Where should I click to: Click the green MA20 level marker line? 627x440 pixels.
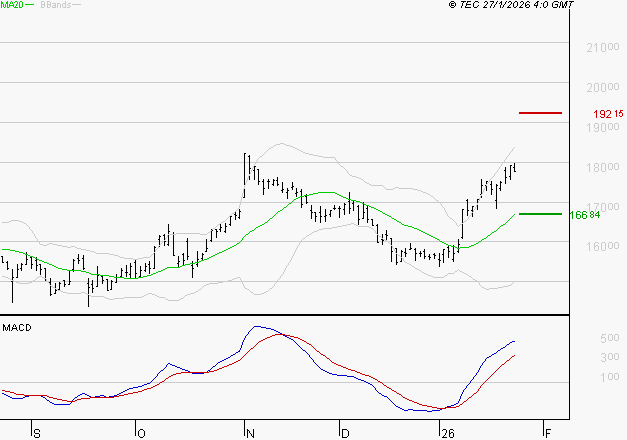point(540,214)
